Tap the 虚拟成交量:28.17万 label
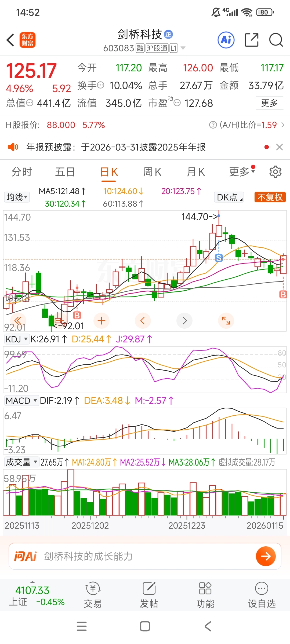Viewport: 290px width, 644px height. [247, 462]
